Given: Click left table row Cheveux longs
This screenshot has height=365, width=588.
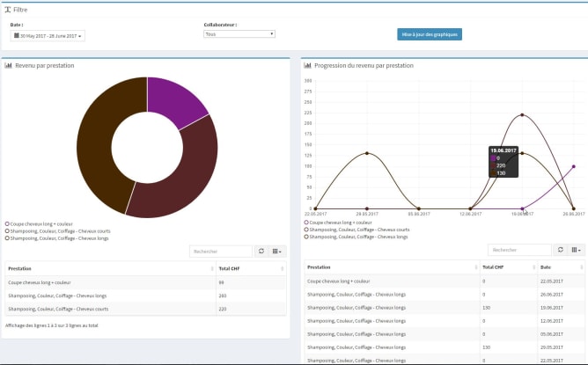Looking at the screenshot, I should [145, 296].
